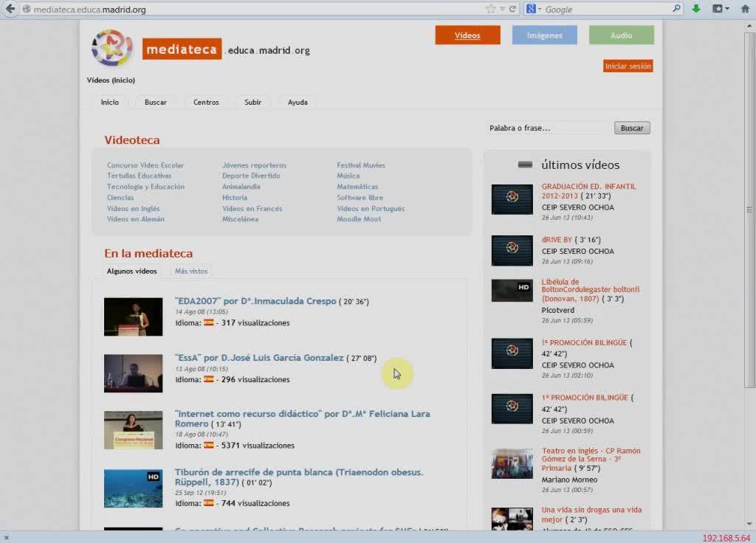Screen dimensions: 756x543
Task: Close the bottom bar with the x icon
Action: (x=6, y=537)
